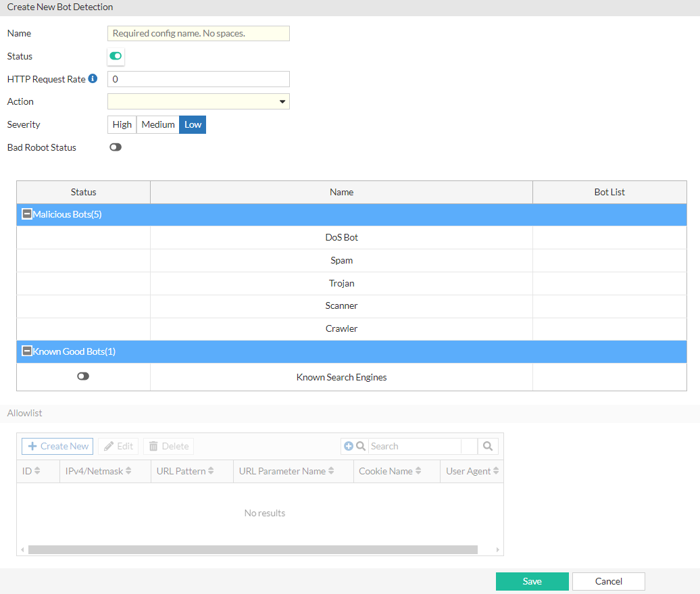Click the Cancel button
Screen dimensions: 700x594
(608, 581)
